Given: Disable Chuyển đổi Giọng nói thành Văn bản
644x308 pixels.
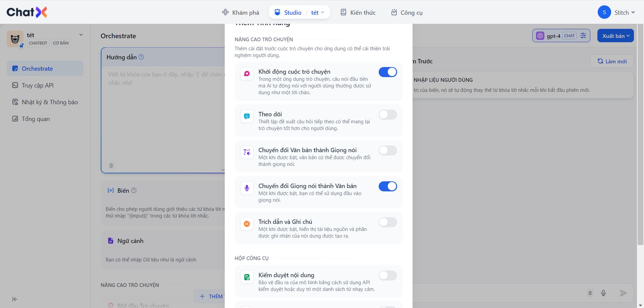Looking at the screenshot, I should 388,186.
